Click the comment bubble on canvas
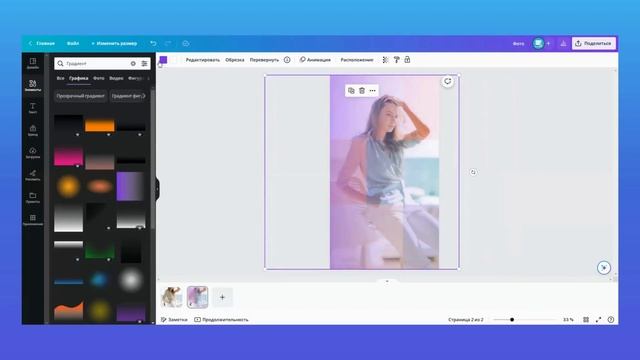This screenshot has height=360, width=640. [448, 82]
